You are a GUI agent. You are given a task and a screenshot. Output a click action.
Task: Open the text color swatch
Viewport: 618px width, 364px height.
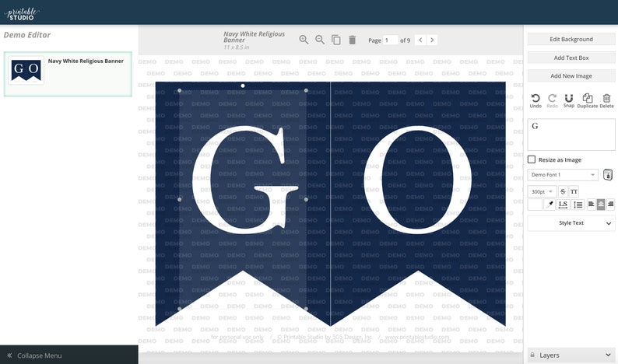535,204
